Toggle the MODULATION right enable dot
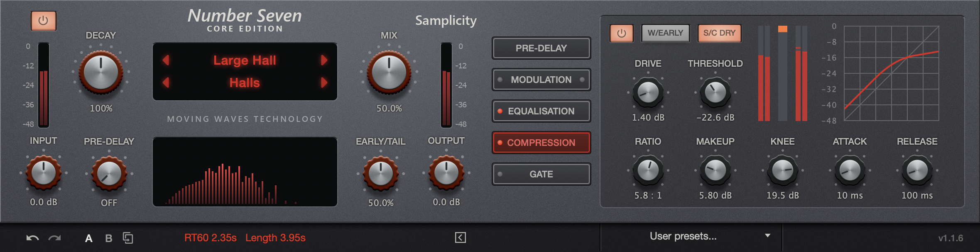This screenshot has height=252, width=980. [x=582, y=80]
